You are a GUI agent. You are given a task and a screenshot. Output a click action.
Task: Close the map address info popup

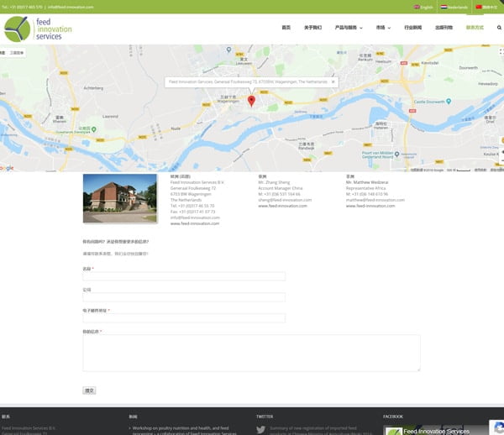(333, 81)
